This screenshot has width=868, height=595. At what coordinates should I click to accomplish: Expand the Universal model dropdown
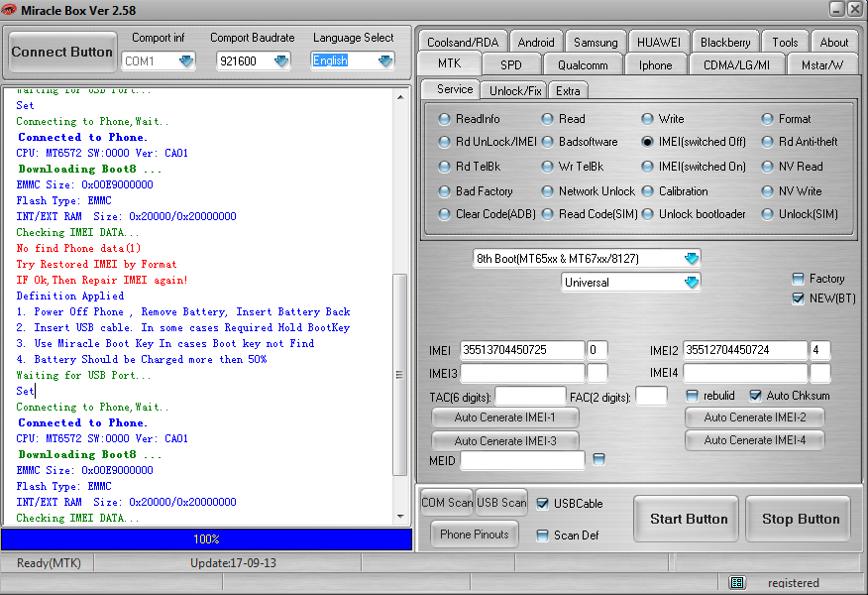tap(691, 283)
